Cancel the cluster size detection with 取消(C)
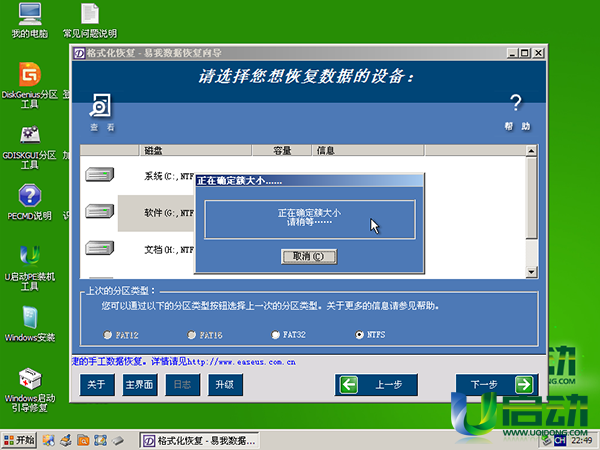600x450 pixels. 309,256
